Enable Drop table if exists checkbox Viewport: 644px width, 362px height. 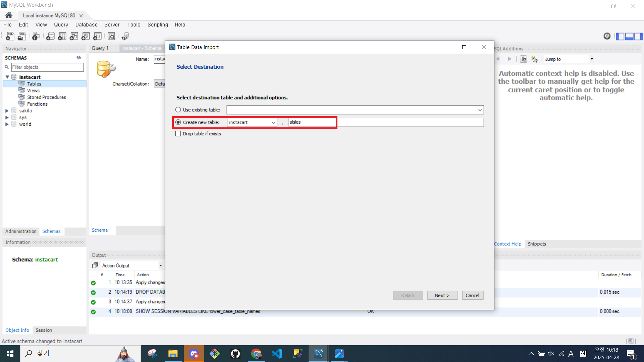pyautogui.click(x=178, y=134)
